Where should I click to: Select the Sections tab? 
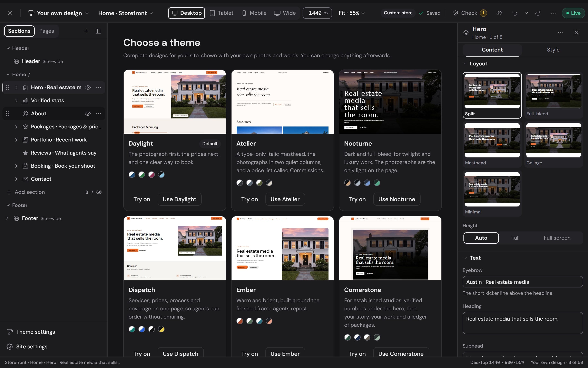(19, 31)
